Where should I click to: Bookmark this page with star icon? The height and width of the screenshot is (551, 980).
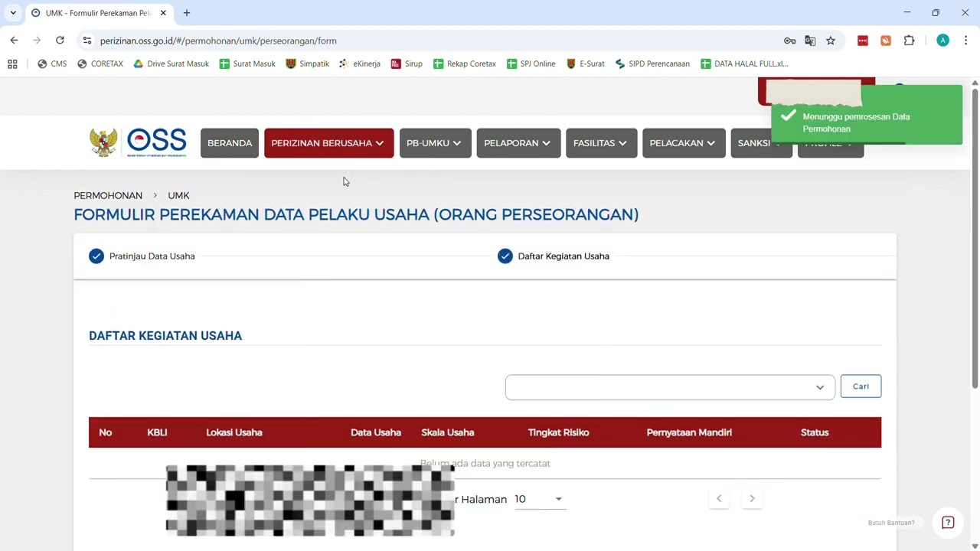(x=831, y=41)
